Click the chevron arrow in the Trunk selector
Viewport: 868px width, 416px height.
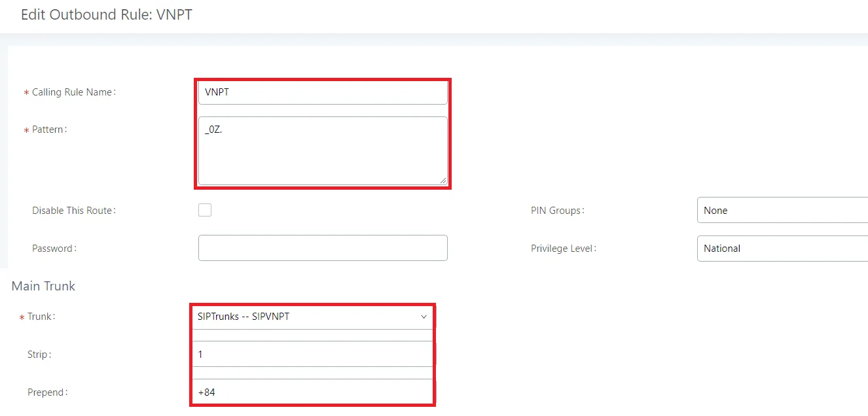[x=424, y=317]
